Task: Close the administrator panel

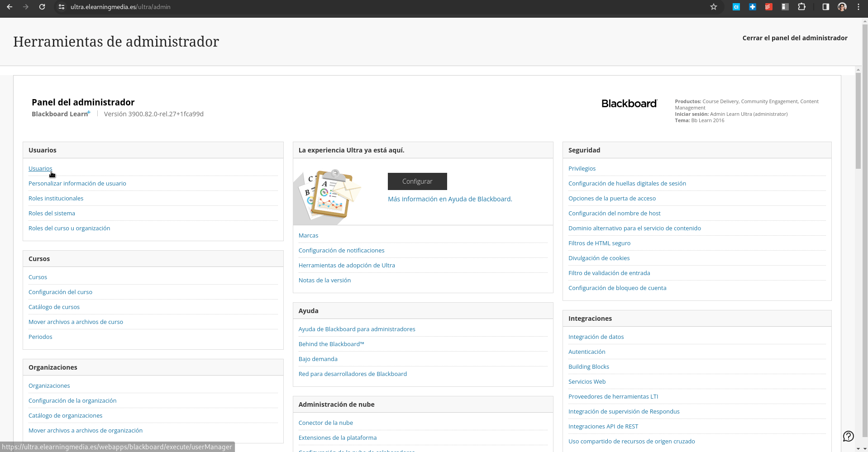Action: [795, 38]
